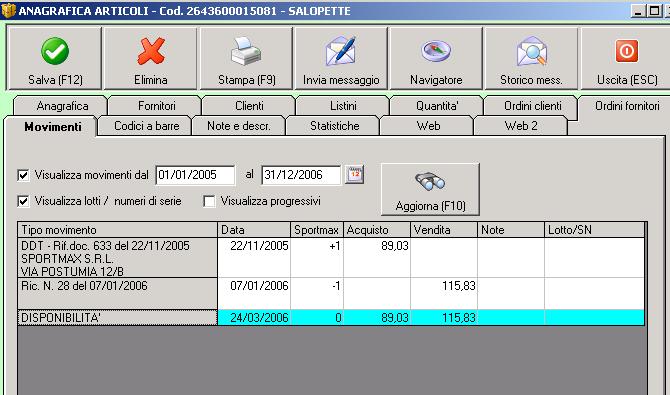The width and height of the screenshot is (670, 395).
Task: Switch to the Web 2 tab
Action: (x=520, y=126)
